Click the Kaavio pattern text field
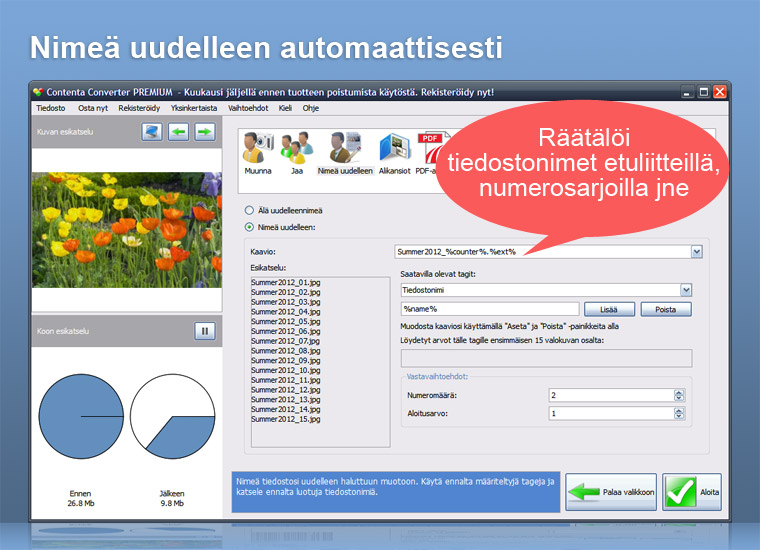The image size is (760, 550). pyautogui.click(x=543, y=251)
